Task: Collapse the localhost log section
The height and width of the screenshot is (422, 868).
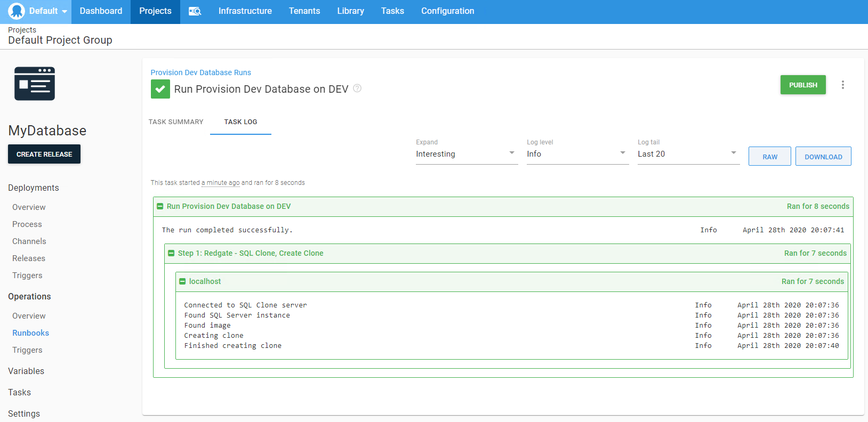Action: pyautogui.click(x=182, y=281)
